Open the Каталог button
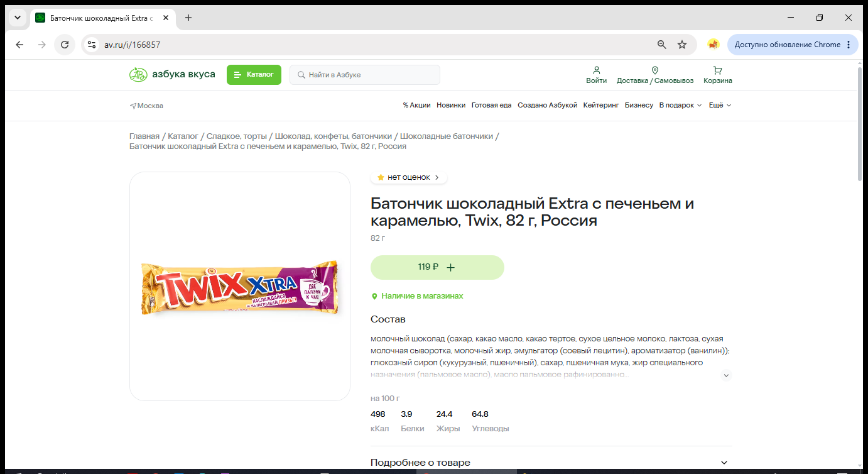Viewport: 868px width, 474px height. tap(254, 75)
